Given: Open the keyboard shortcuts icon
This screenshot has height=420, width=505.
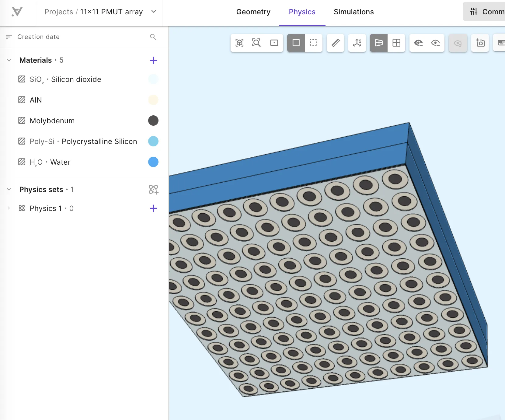Looking at the screenshot, I should coord(501,43).
